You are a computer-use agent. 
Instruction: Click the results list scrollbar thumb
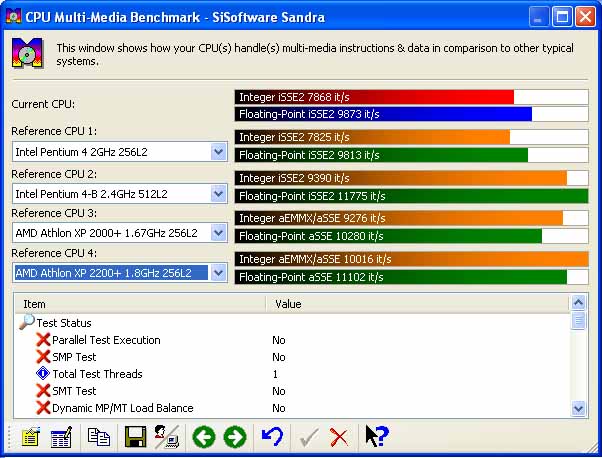pyautogui.click(x=578, y=321)
